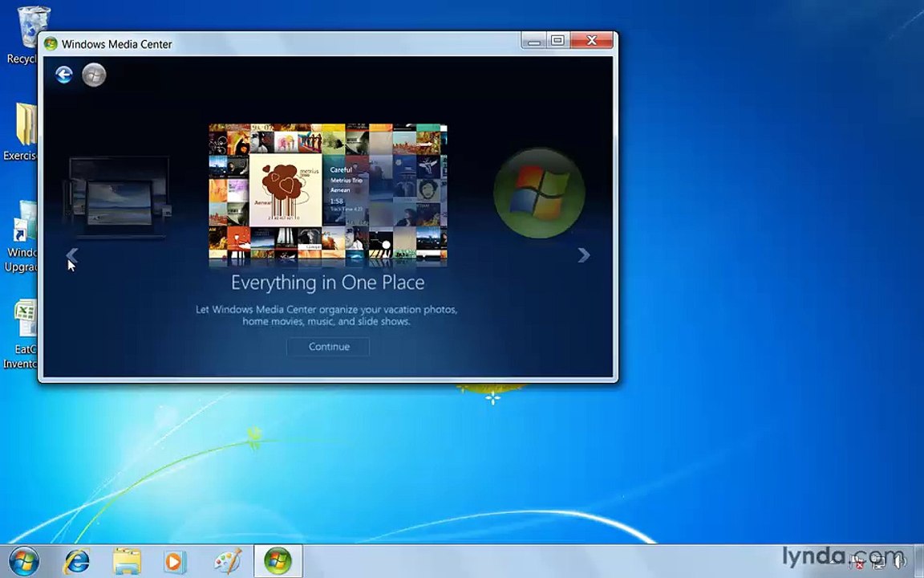
Task: Close the Windows Media Center window
Action: (592, 41)
